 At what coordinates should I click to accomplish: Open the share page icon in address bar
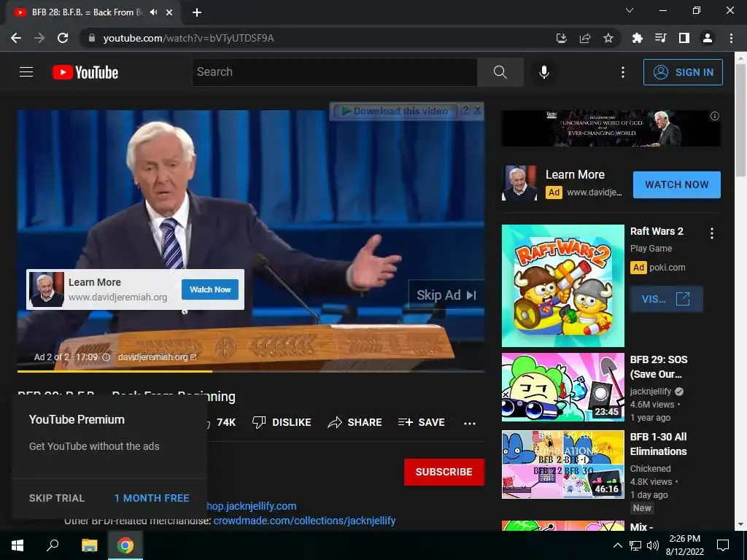(x=585, y=38)
